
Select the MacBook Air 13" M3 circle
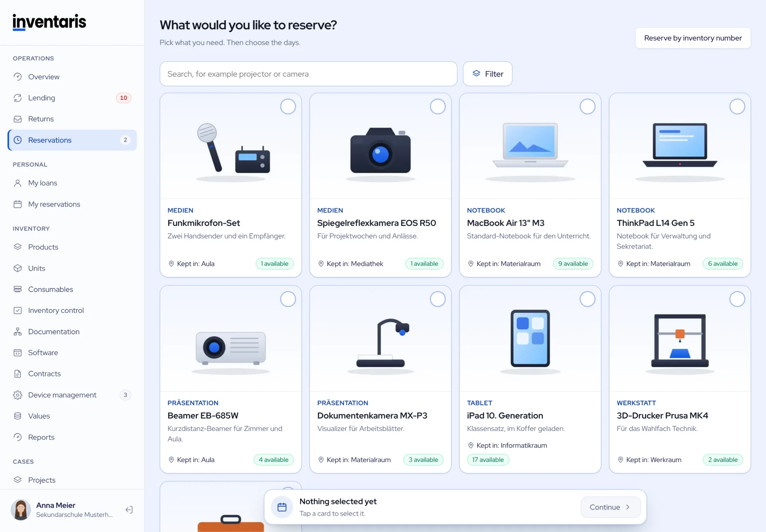tap(587, 107)
